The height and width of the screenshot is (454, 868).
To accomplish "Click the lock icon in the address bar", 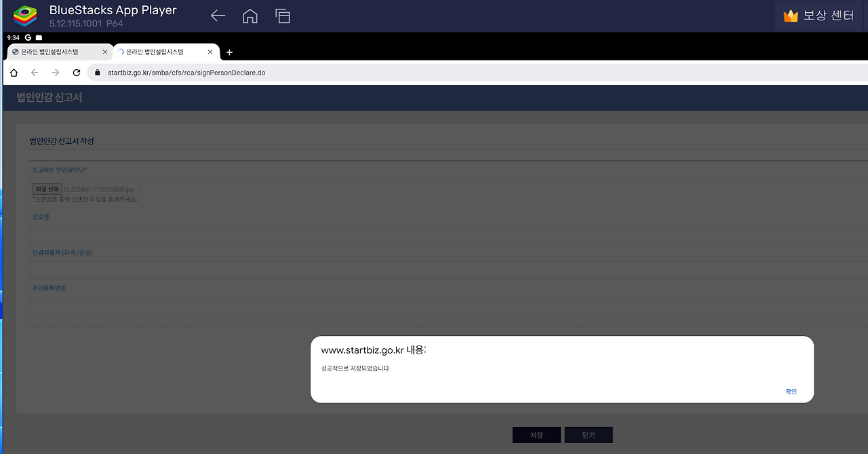I will click(x=98, y=73).
